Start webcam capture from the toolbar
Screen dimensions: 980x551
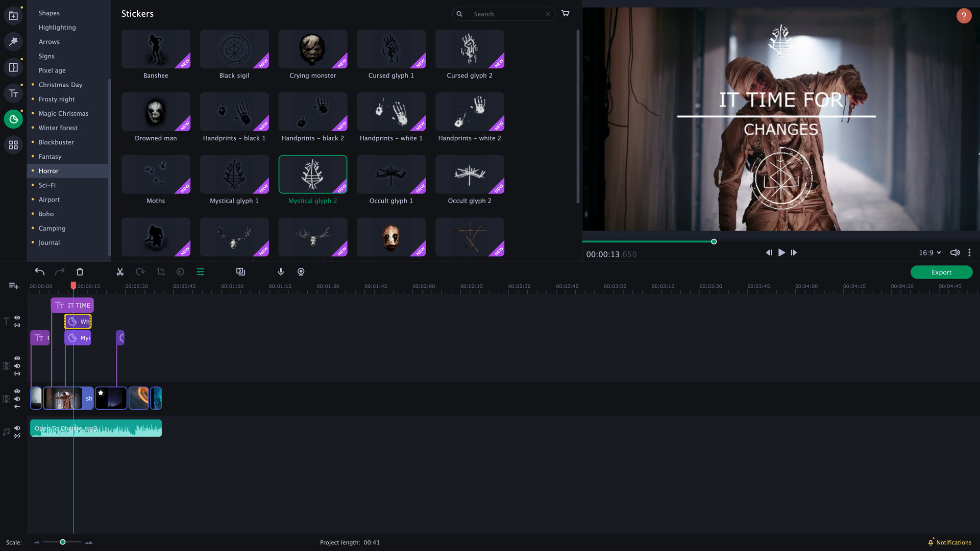pos(301,271)
